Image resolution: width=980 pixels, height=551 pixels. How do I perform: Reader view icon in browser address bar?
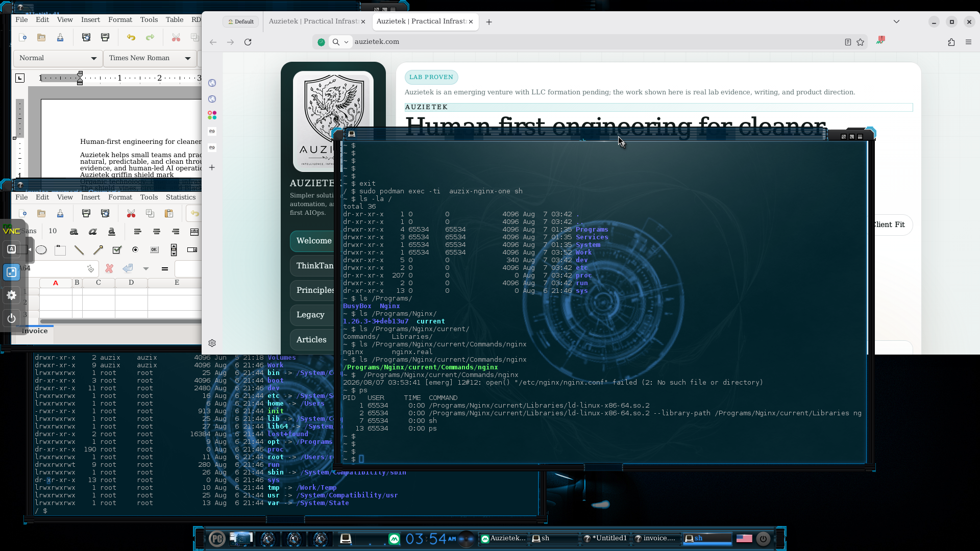[x=848, y=42]
